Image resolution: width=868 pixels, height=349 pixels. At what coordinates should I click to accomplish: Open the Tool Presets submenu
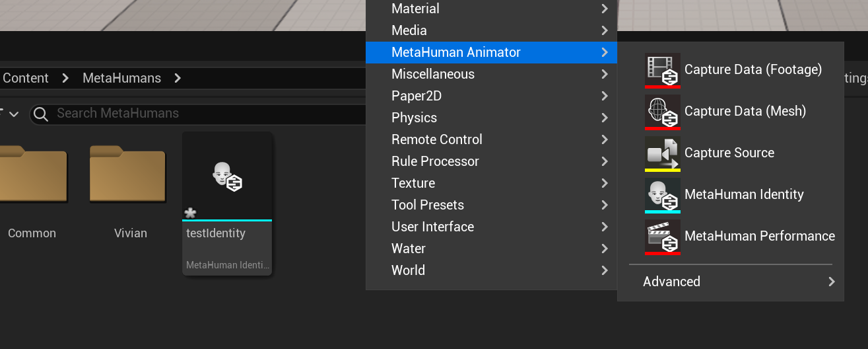[x=491, y=205]
